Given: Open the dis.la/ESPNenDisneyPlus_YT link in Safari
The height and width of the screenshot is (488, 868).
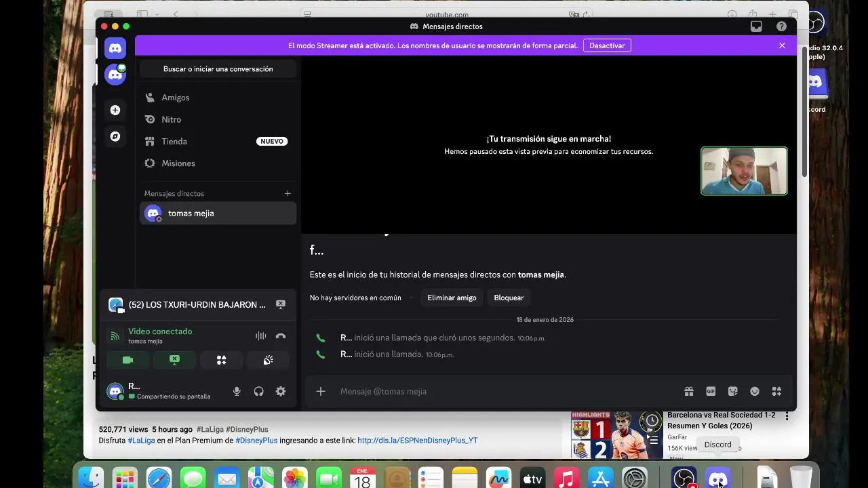Looking at the screenshot, I should (418, 440).
